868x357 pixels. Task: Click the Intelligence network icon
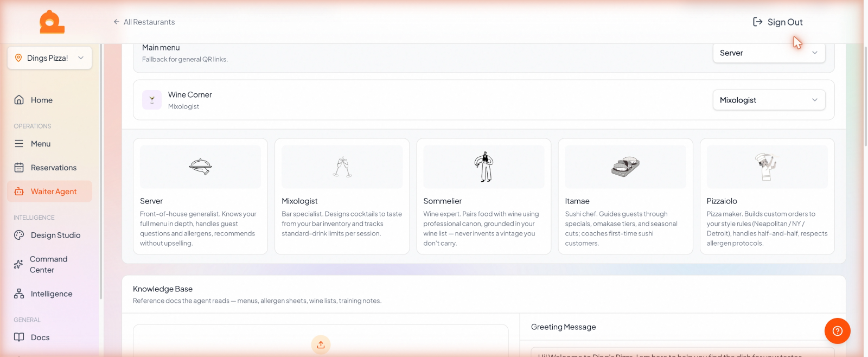tap(19, 294)
